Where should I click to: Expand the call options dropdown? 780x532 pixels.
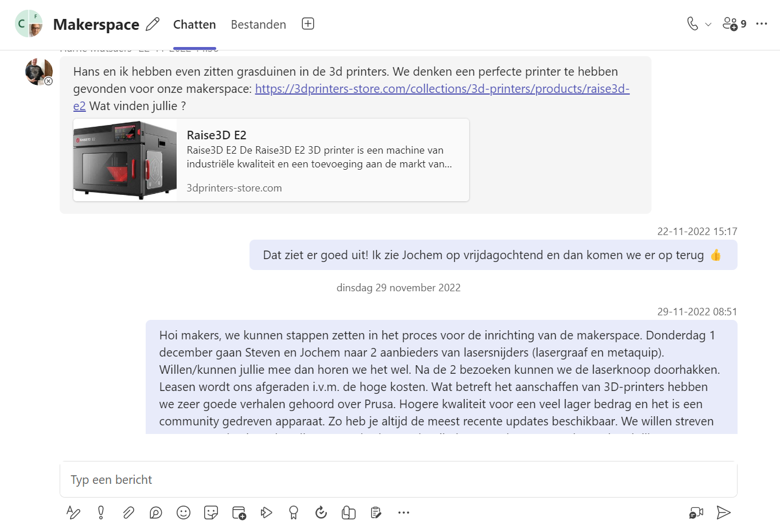pos(708,24)
